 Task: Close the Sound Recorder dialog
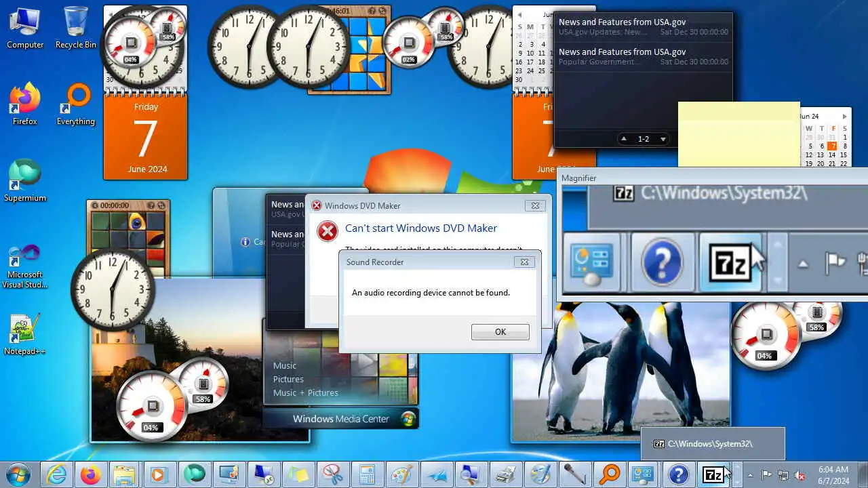coord(524,262)
